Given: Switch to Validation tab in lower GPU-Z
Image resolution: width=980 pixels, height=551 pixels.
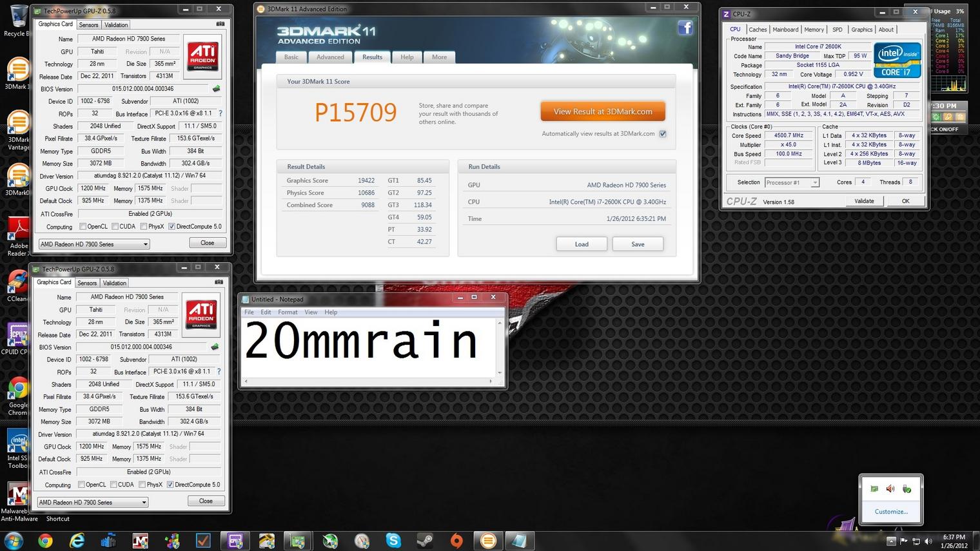Looking at the screenshot, I should click(x=115, y=283).
